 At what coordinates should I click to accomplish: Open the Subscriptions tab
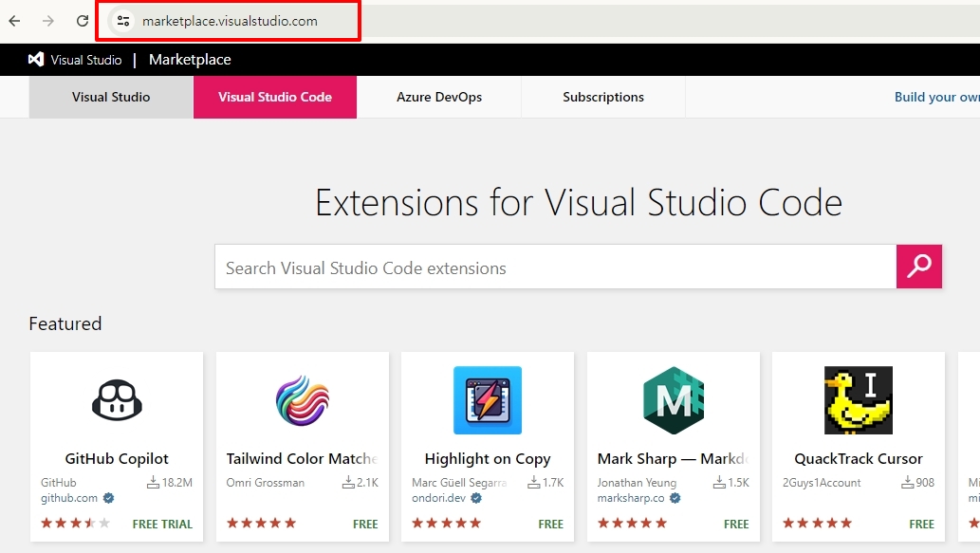pos(603,97)
